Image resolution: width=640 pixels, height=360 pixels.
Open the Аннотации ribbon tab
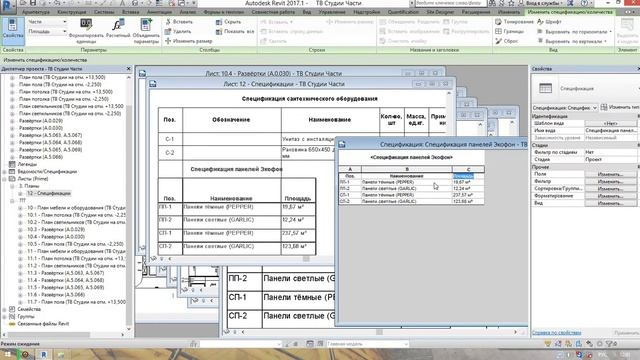click(159, 12)
